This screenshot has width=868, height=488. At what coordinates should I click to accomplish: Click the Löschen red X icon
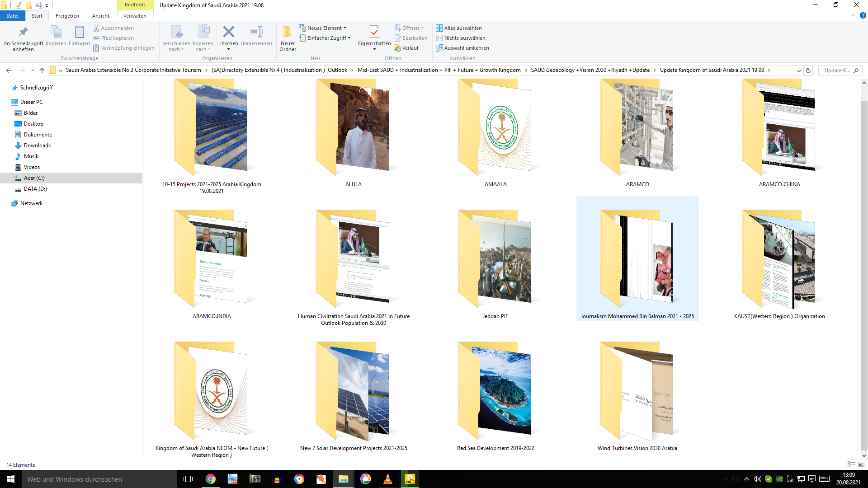pyautogui.click(x=229, y=32)
